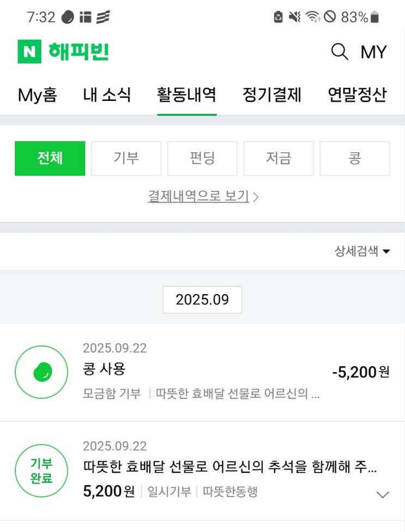Tap the battery icon in status bar
This screenshot has width=405, height=532.
(x=374, y=17)
